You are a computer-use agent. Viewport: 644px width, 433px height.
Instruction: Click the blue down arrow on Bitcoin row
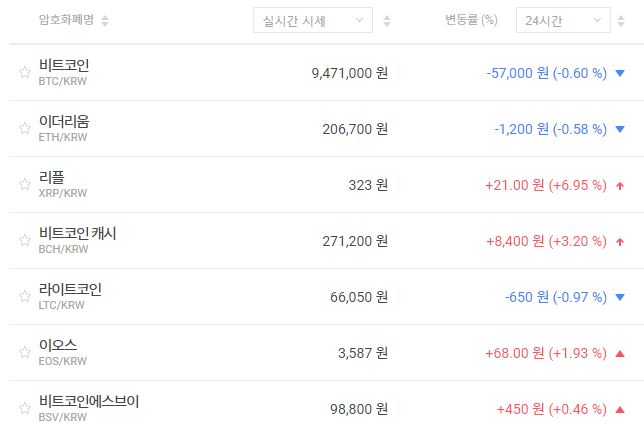[620, 72]
